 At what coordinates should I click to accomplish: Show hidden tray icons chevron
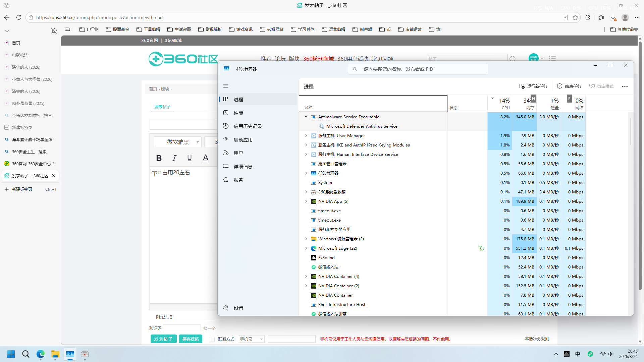click(556, 354)
